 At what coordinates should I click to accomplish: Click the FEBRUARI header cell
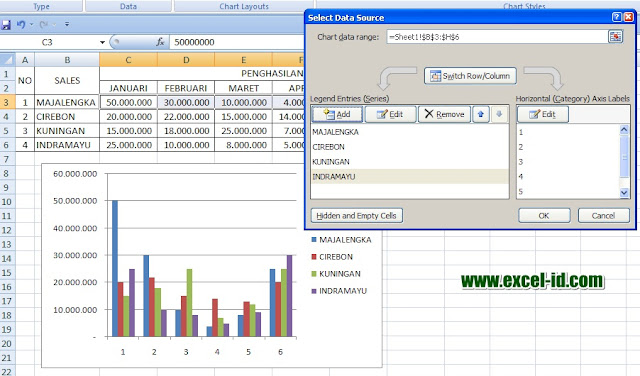click(186, 88)
